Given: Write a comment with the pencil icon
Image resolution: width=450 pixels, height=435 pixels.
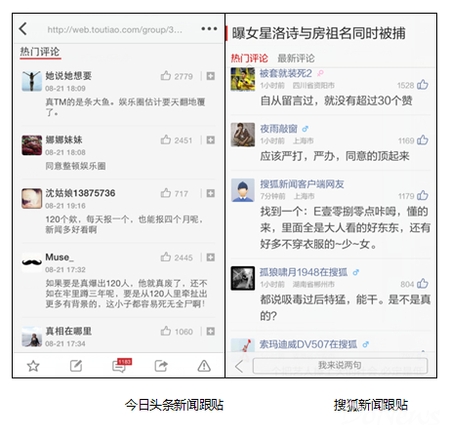Looking at the screenshot, I should (76, 366).
